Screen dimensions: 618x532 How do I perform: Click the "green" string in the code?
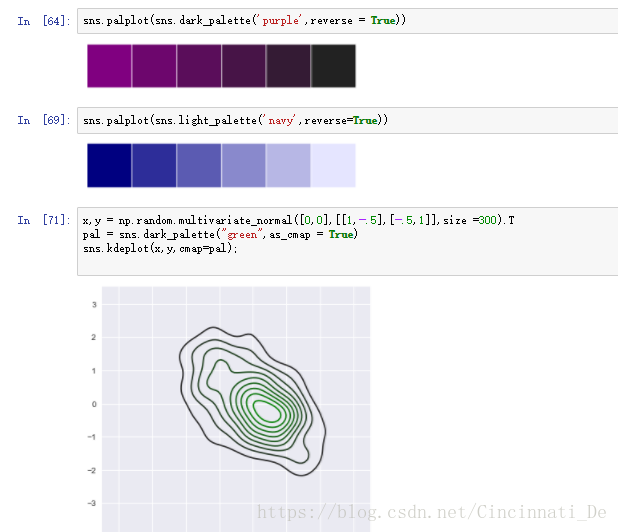pyautogui.click(x=242, y=234)
